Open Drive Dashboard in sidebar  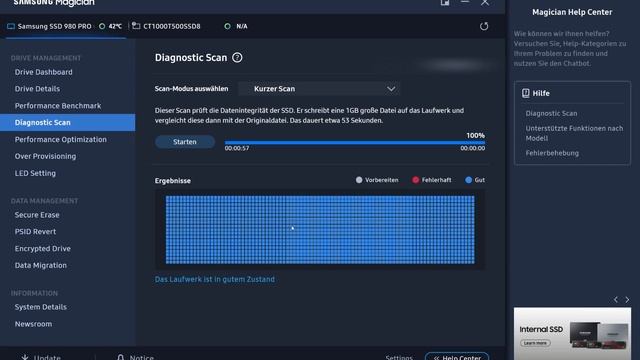[x=44, y=72]
